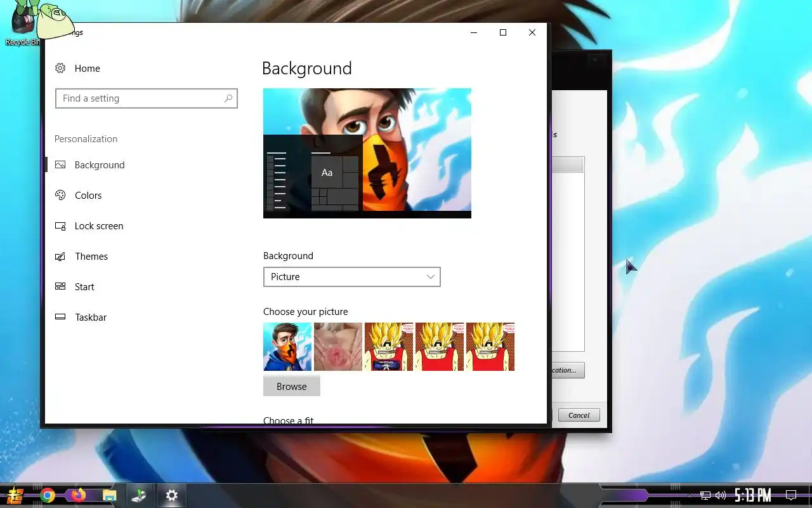Show hidden tray icons with the chevron
812x508 pixels.
690,495
